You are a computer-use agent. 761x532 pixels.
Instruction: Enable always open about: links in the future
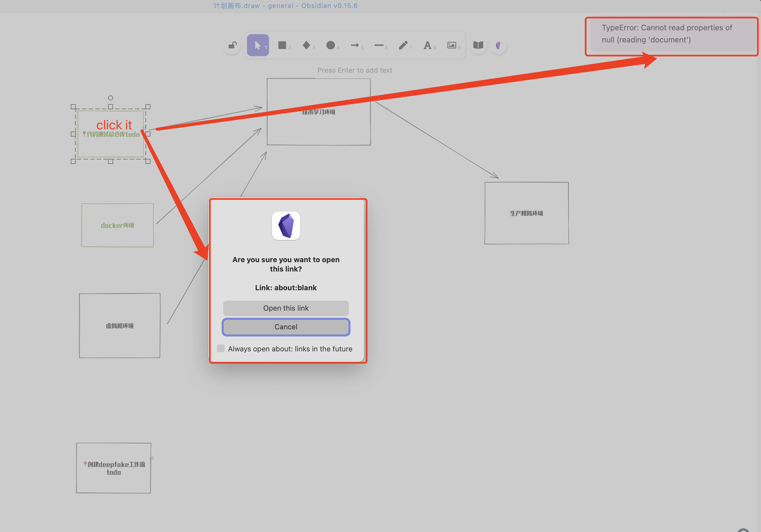point(221,348)
